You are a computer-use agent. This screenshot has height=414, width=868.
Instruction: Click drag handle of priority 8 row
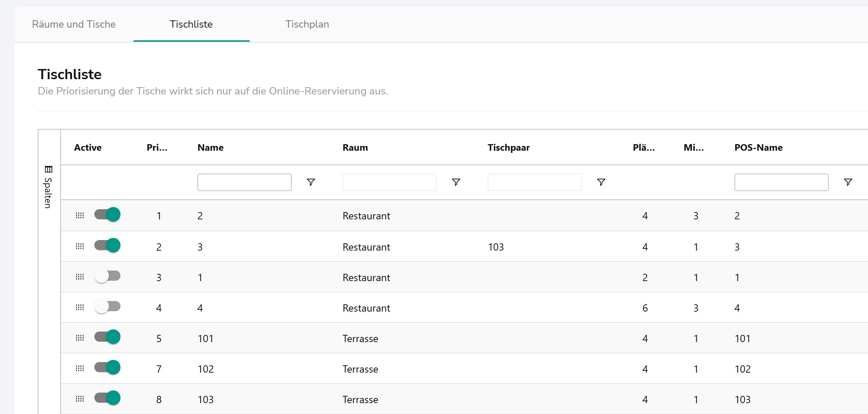click(80, 399)
